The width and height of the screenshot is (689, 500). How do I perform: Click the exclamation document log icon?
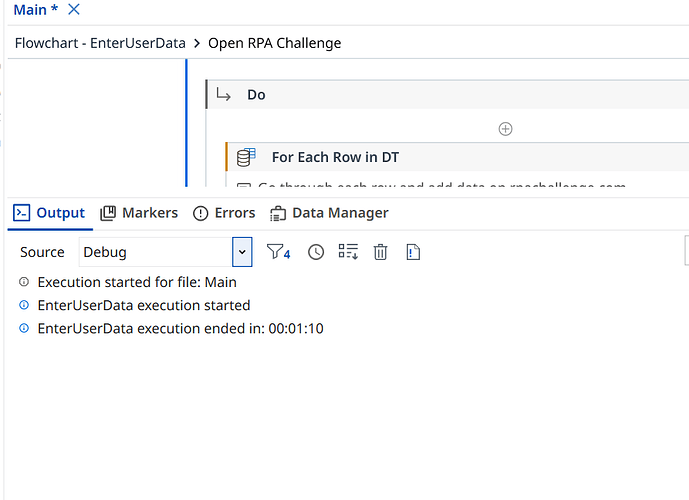coord(413,252)
